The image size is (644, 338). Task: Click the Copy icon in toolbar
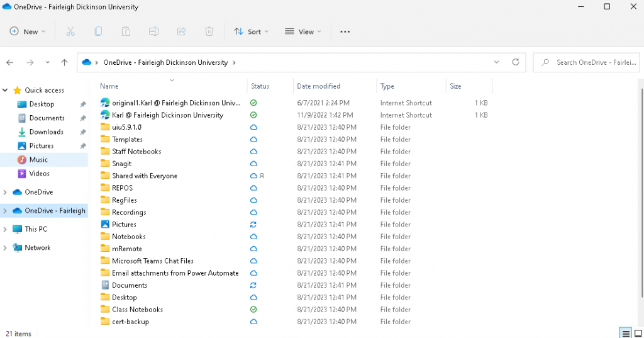click(x=98, y=31)
